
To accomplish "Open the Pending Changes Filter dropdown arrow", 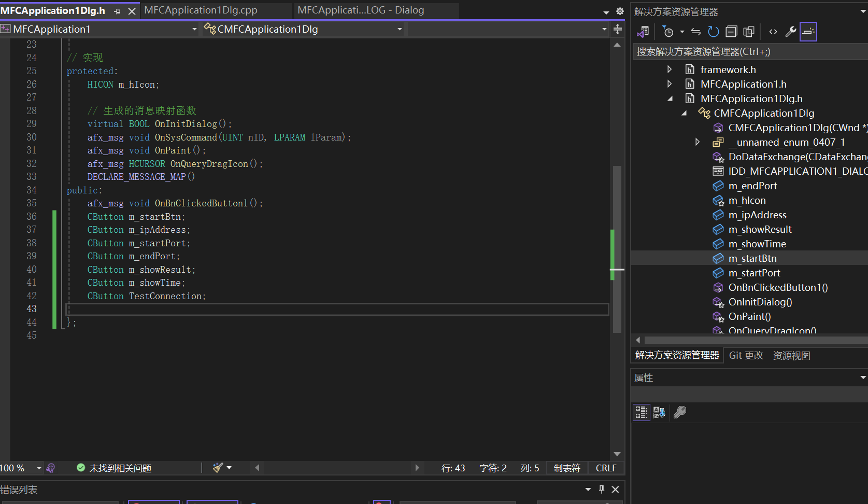I will pyautogui.click(x=682, y=32).
